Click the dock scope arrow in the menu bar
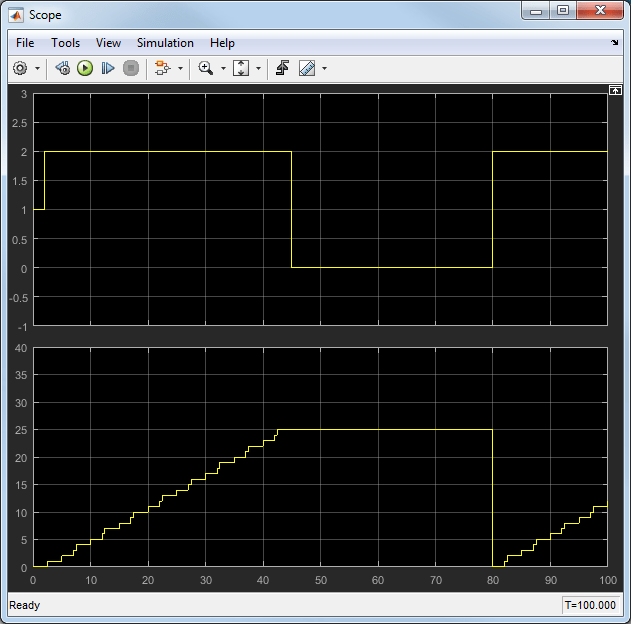 tap(614, 42)
